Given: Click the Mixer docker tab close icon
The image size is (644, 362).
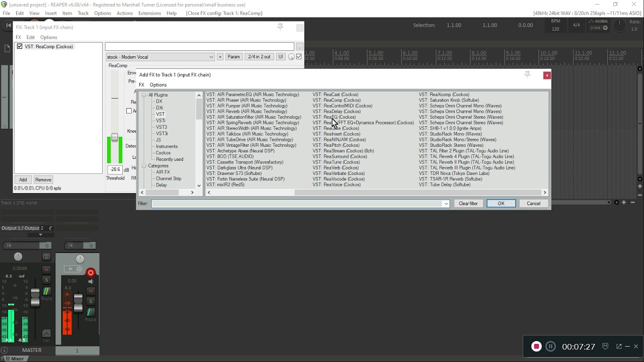Looking at the screenshot, I should [x=7, y=358].
